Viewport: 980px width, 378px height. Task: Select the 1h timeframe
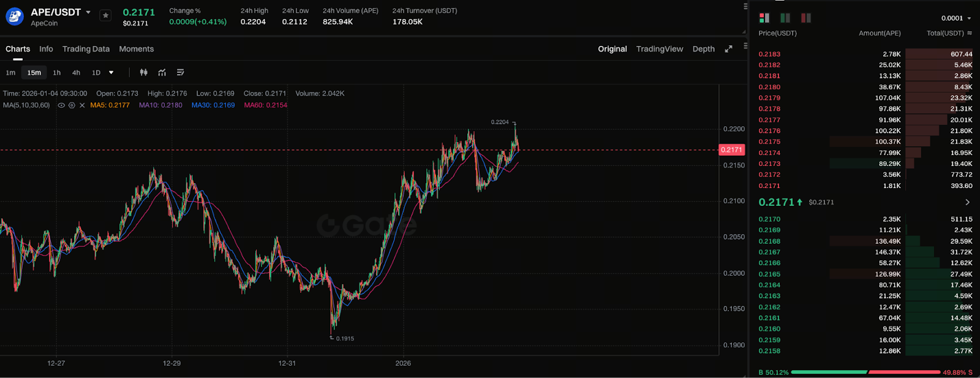click(x=56, y=72)
